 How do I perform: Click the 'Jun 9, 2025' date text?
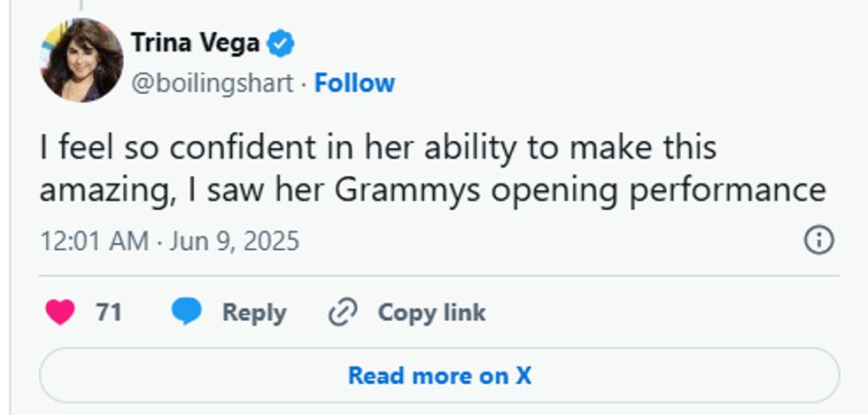tap(234, 241)
